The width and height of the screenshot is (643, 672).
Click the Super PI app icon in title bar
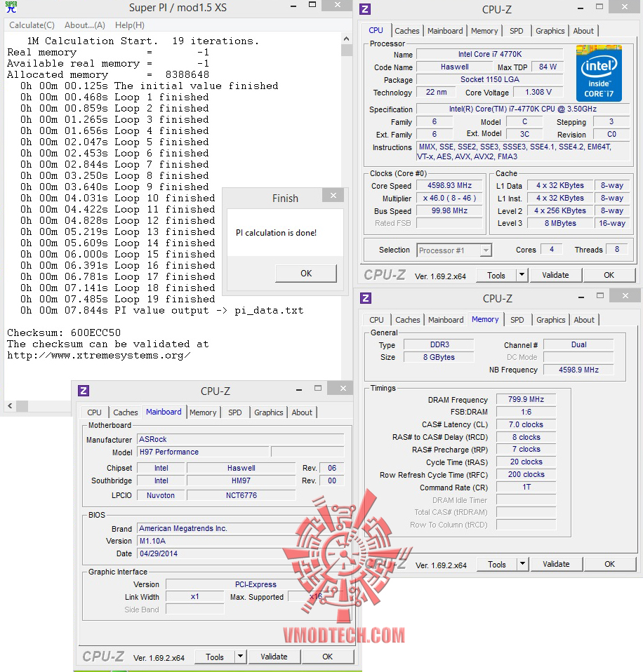tap(11, 7)
